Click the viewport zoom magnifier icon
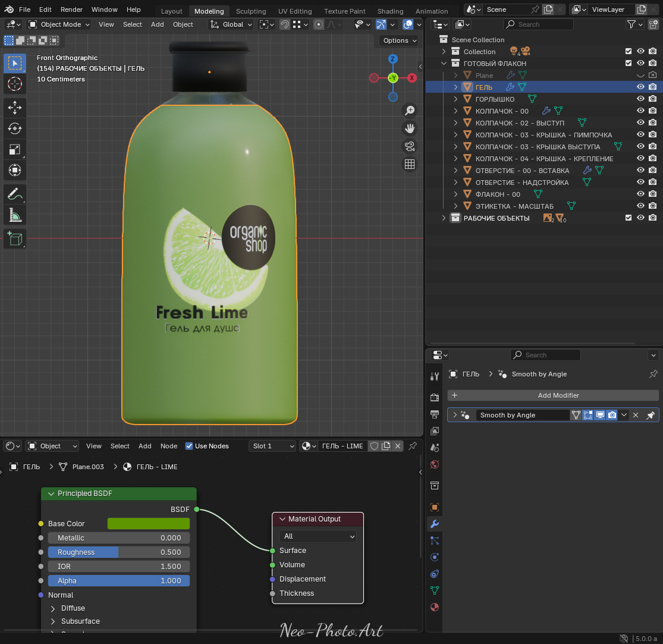The width and height of the screenshot is (663, 644). tap(409, 111)
